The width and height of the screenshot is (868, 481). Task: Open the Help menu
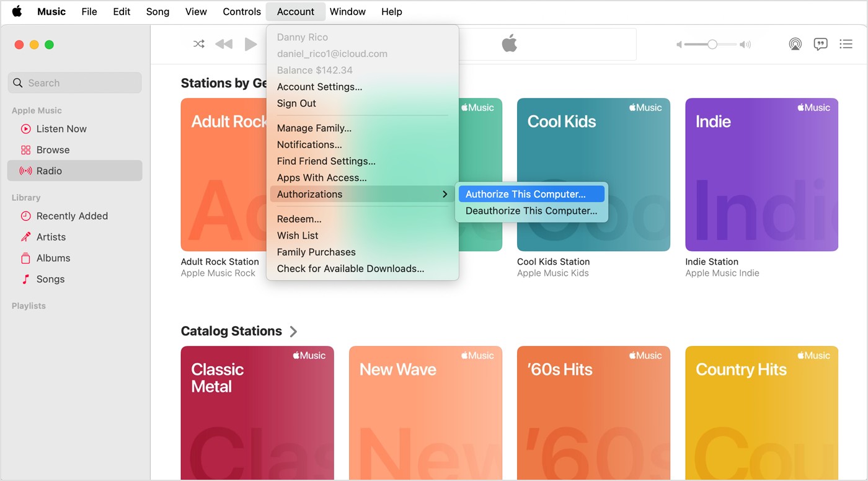[x=391, y=11]
